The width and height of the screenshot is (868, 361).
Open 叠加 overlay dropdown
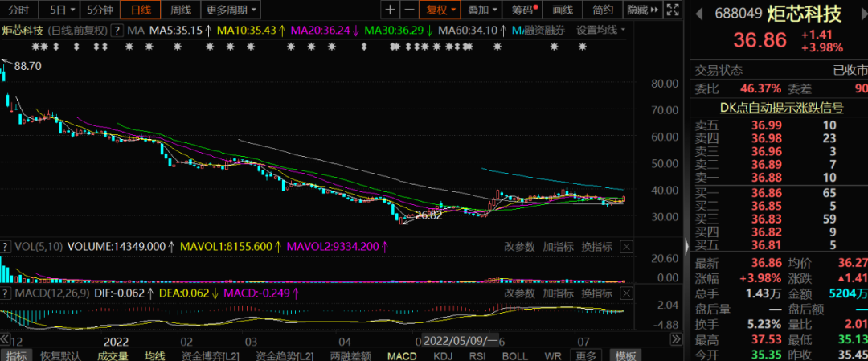[481, 10]
